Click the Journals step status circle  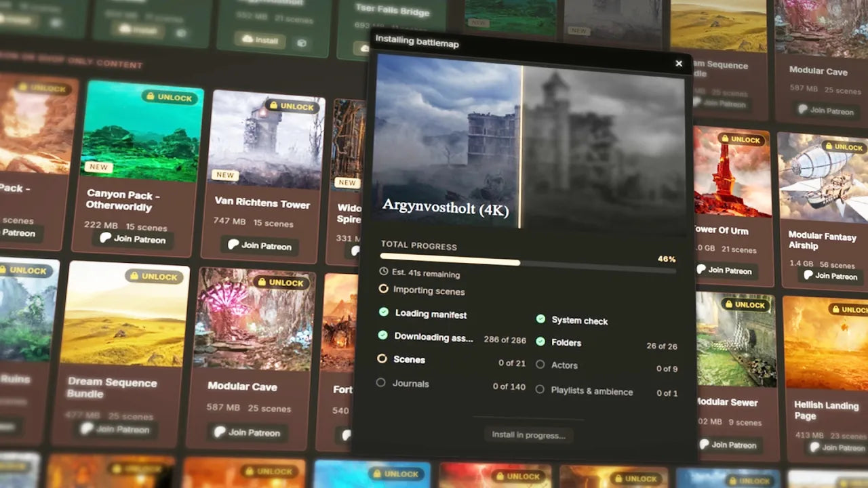380,382
